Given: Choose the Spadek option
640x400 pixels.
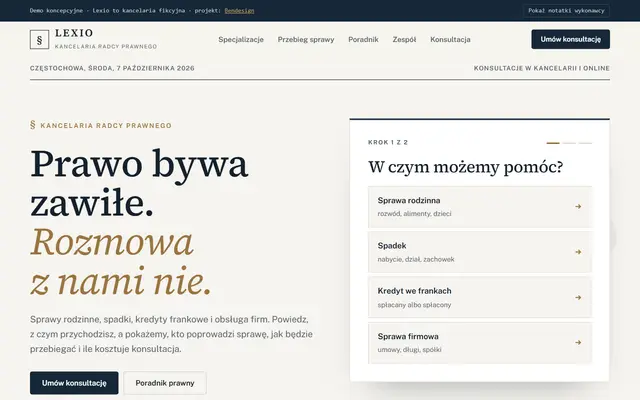Looking at the screenshot, I should (x=480, y=252).
